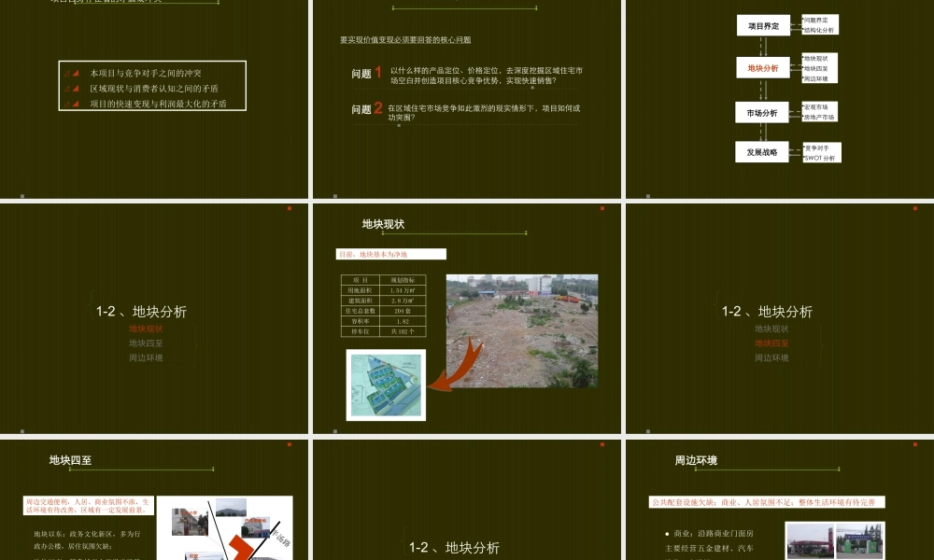Click the red text 公共配套设施欠缺
934x560 pixels.
pos(683,502)
